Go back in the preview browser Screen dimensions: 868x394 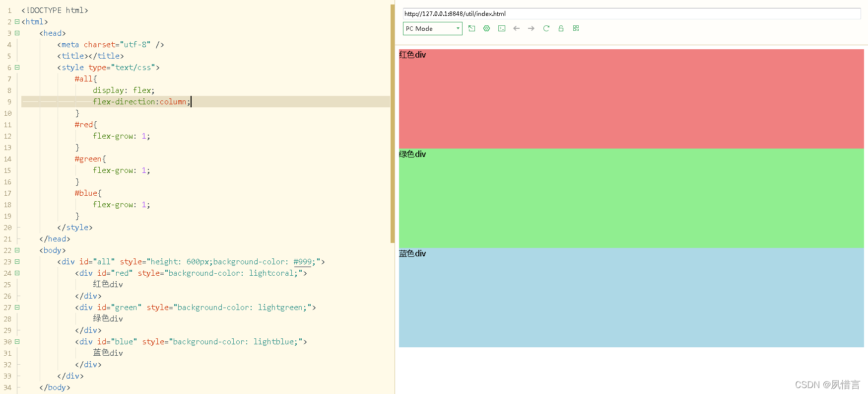pyautogui.click(x=516, y=28)
